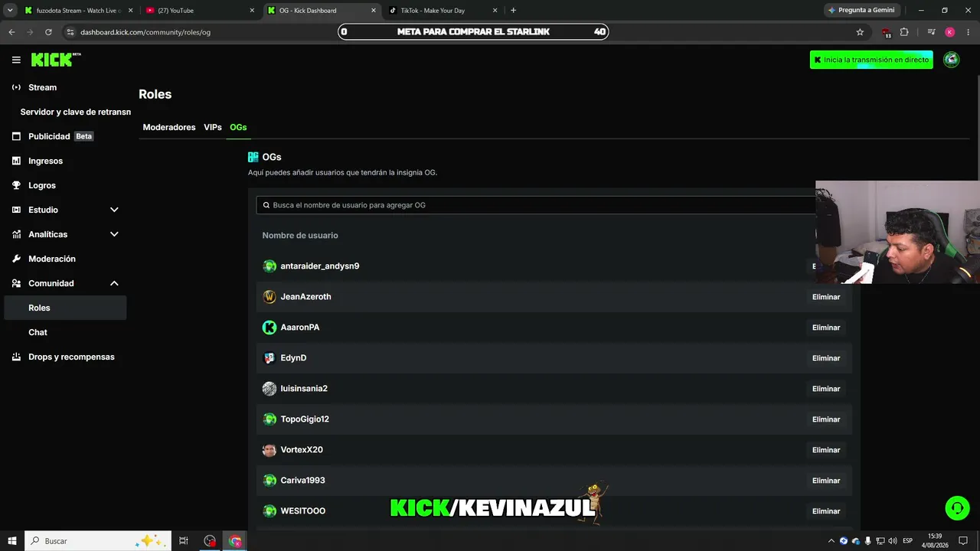Open Chat in the Comunidad submenu
This screenshot has height=551, width=980.
click(66, 332)
